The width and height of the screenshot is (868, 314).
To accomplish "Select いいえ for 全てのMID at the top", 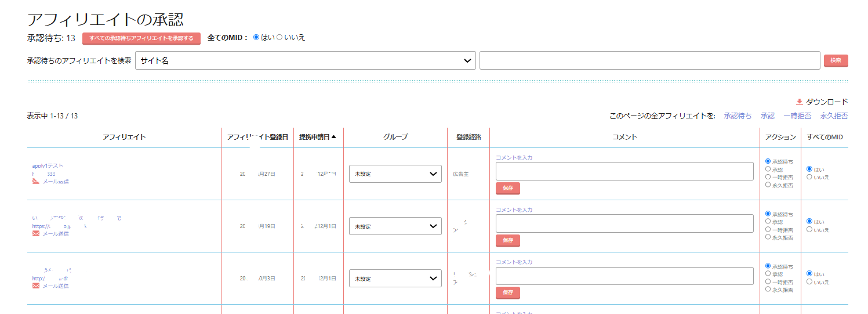I will [279, 38].
